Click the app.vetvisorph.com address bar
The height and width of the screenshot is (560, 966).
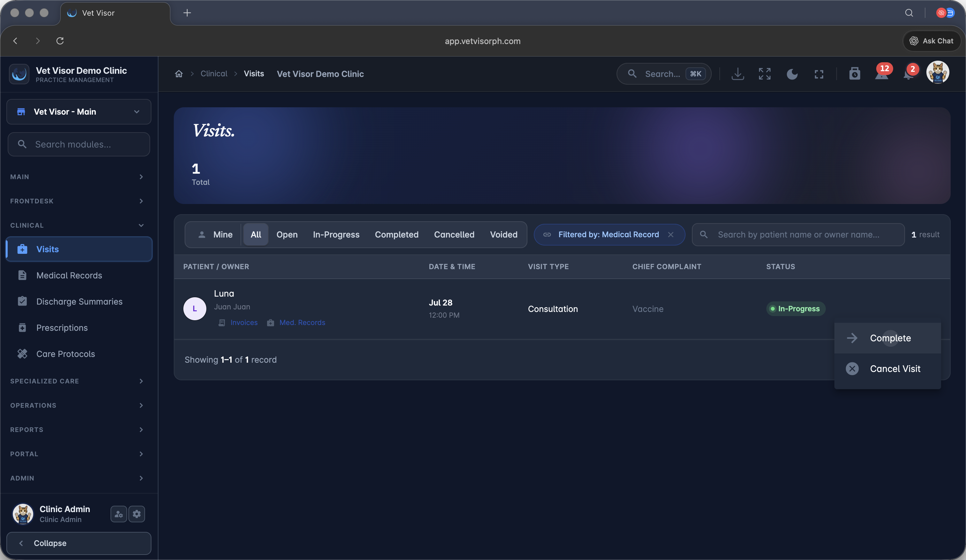(483, 41)
